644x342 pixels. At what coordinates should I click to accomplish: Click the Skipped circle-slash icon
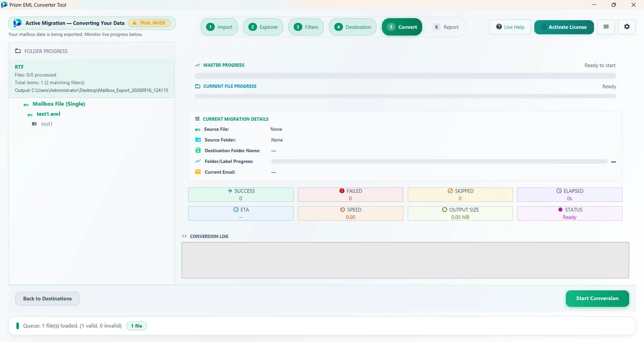tap(450, 191)
